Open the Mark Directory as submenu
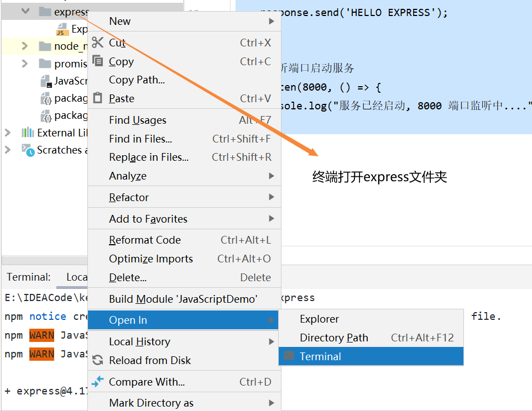Viewport: 532px width, 411px height. [x=184, y=403]
